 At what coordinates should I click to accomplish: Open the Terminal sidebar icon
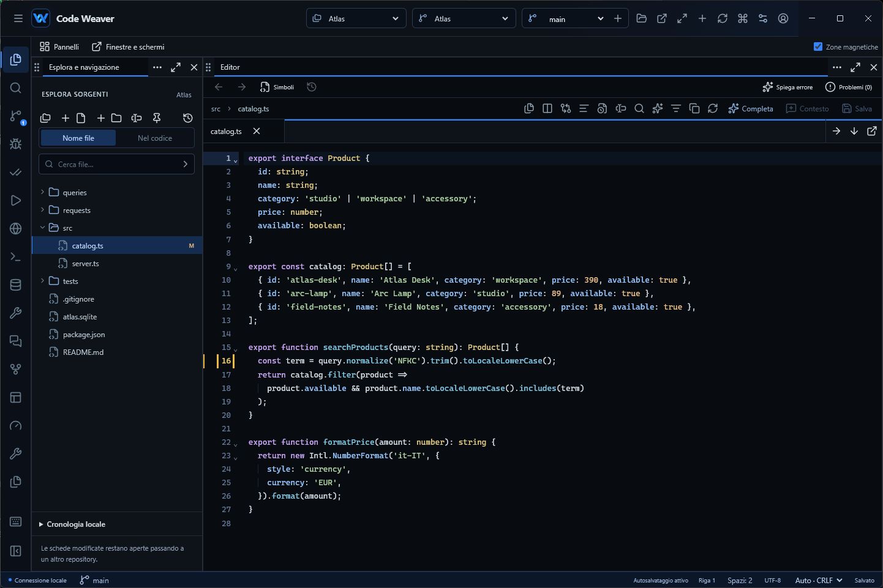pos(16,257)
